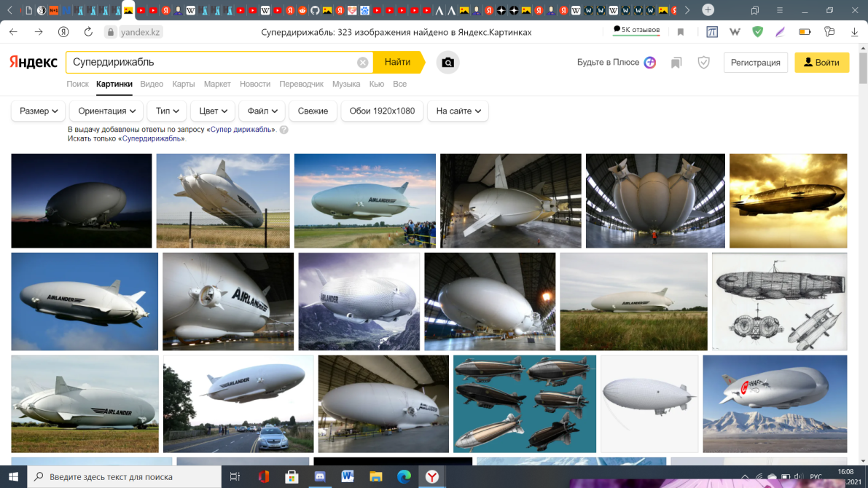Click the Войти login button
This screenshot has height=488, width=868.
[x=821, y=63]
